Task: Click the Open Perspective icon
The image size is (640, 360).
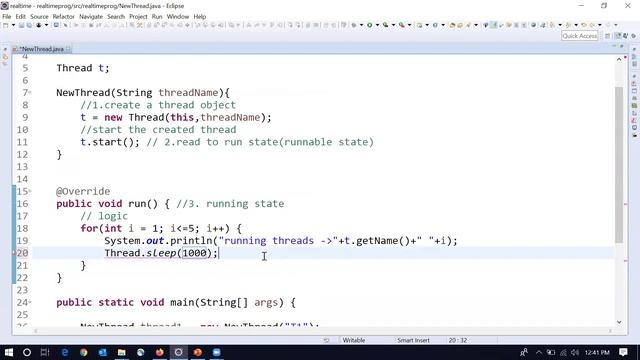Action: click(x=607, y=36)
